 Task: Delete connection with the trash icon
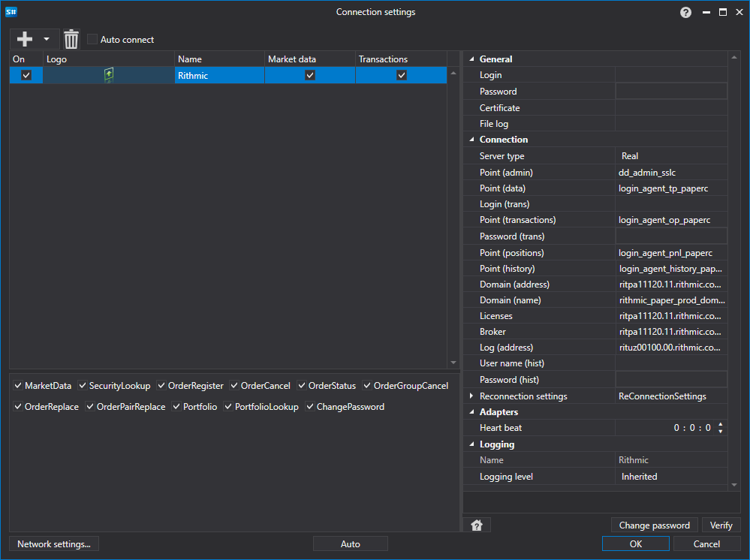[x=71, y=39]
